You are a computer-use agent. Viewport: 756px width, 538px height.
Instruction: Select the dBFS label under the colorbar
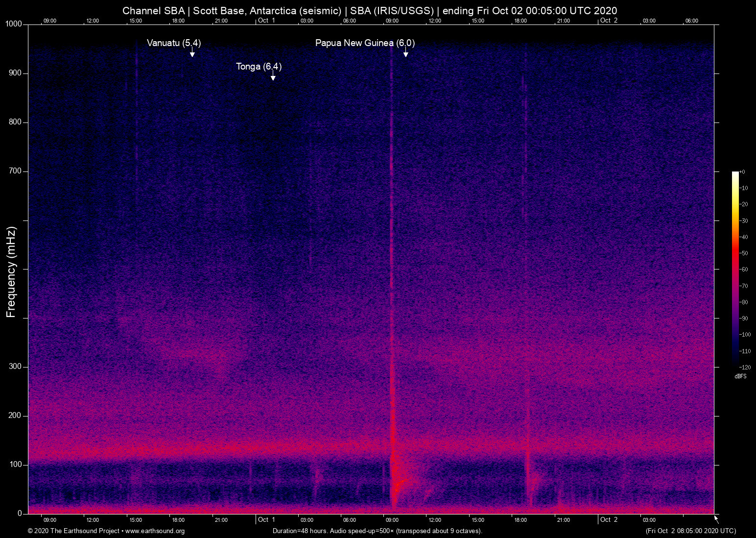click(741, 376)
